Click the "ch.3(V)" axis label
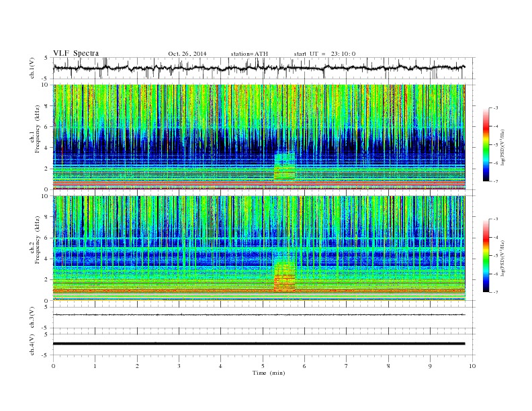Image resolution: width=532 pixels, height=411 pixels. click(x=32, y=318)
